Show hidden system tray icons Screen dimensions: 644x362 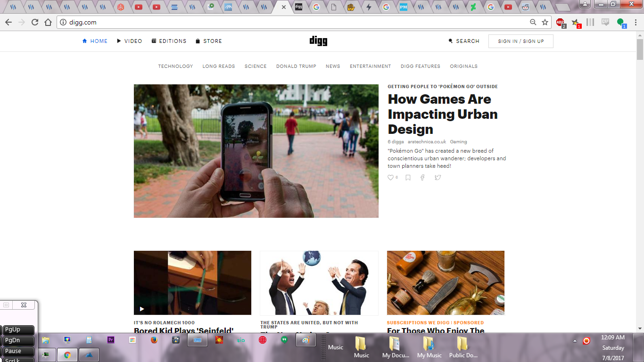tap(575, 340)
